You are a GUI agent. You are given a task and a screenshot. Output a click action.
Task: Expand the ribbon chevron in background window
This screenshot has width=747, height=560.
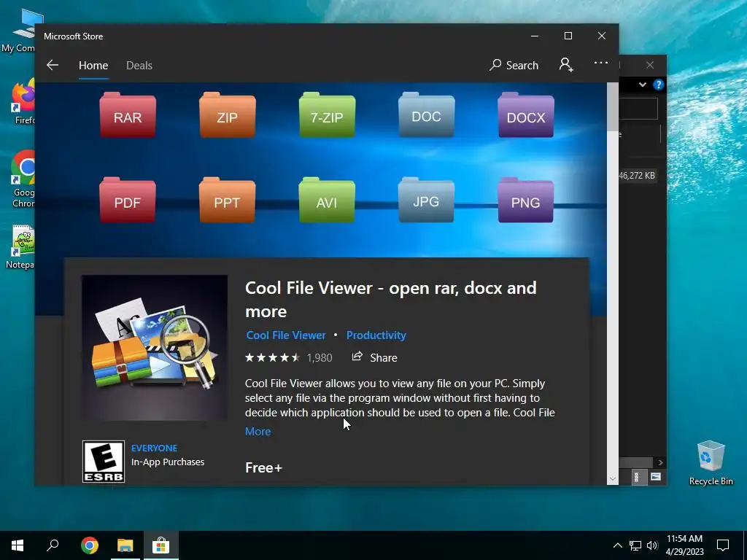643,85
